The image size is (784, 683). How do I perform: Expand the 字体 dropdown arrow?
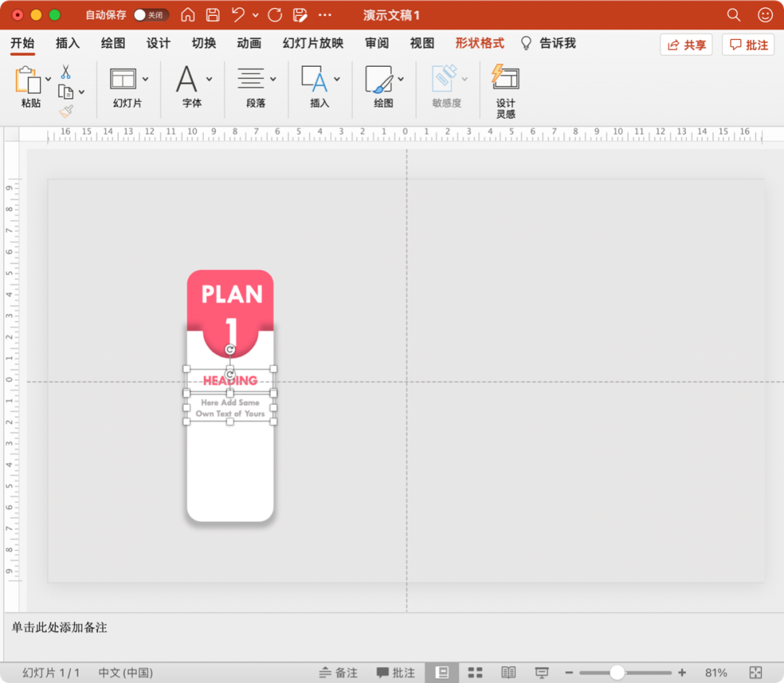coord(209,79)
